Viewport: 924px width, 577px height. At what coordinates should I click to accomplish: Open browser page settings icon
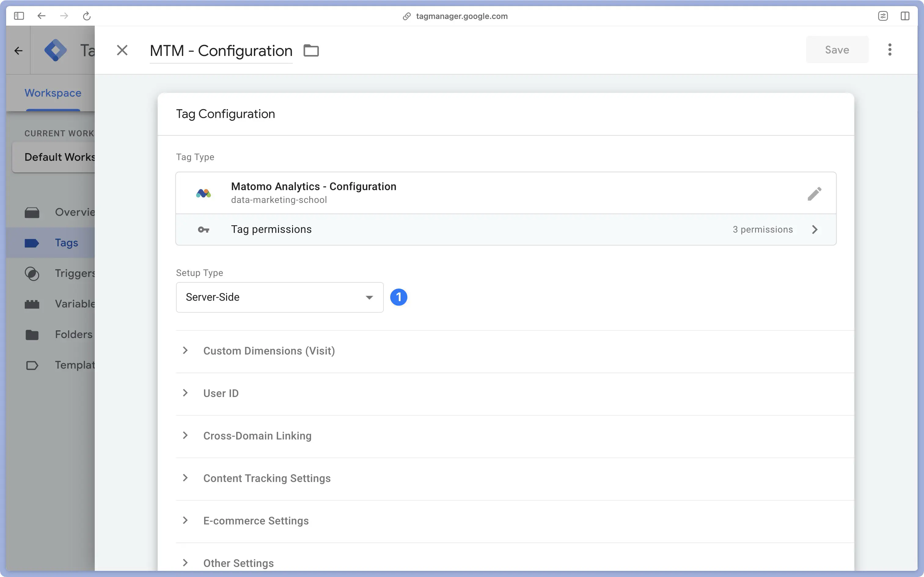point(883,16)
